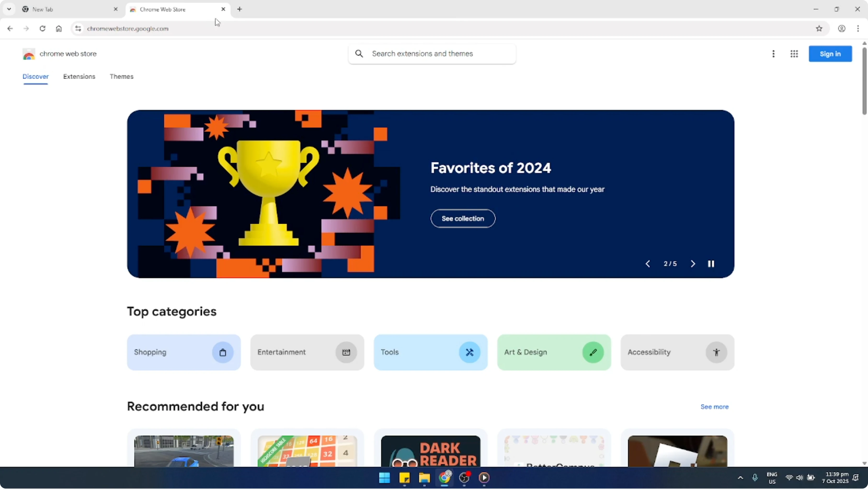The height and width of the screenshot is (489, 868).
Task: Open the web store more options menu
Action: (x=773, y=54)
